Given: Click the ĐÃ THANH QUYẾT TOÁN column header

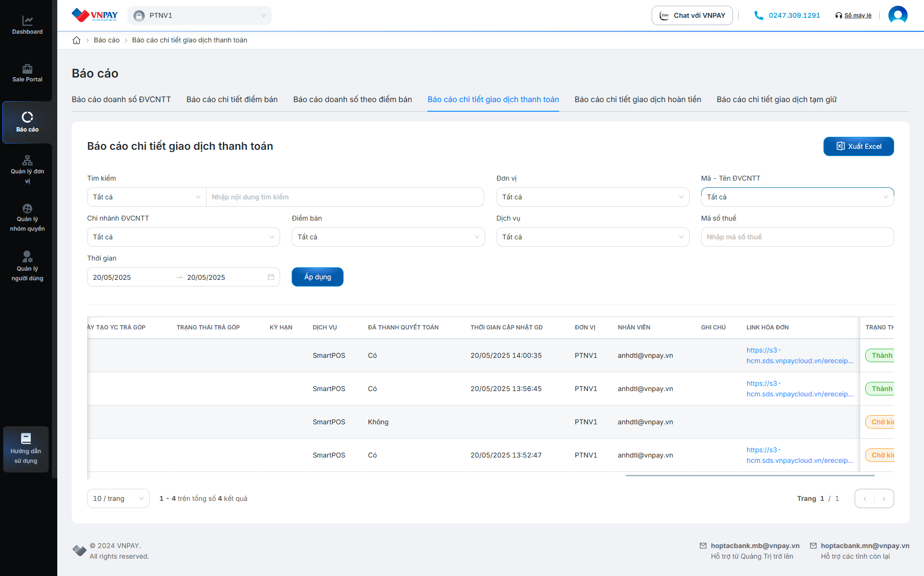Looking at the screenshot, I should [403, 327].
